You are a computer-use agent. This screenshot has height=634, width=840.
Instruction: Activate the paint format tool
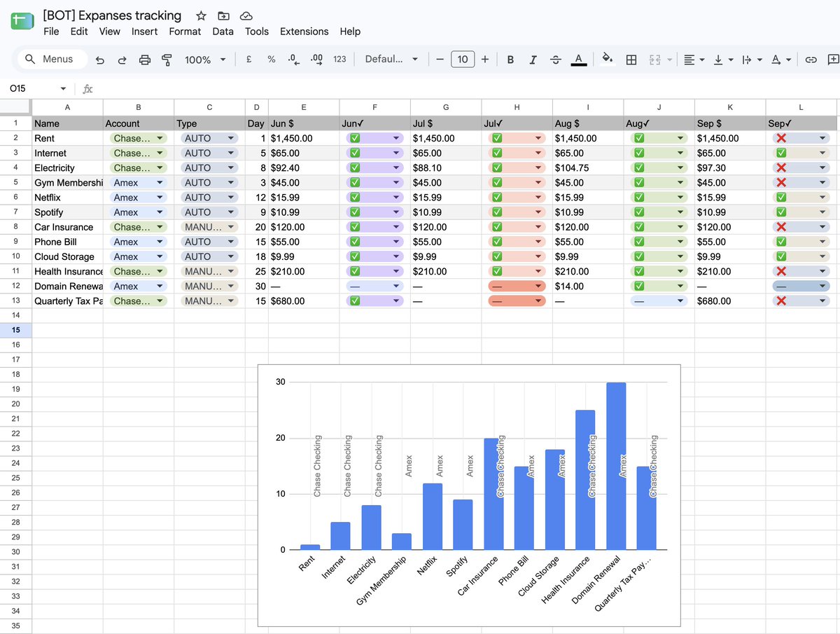(x=167, y=60)
